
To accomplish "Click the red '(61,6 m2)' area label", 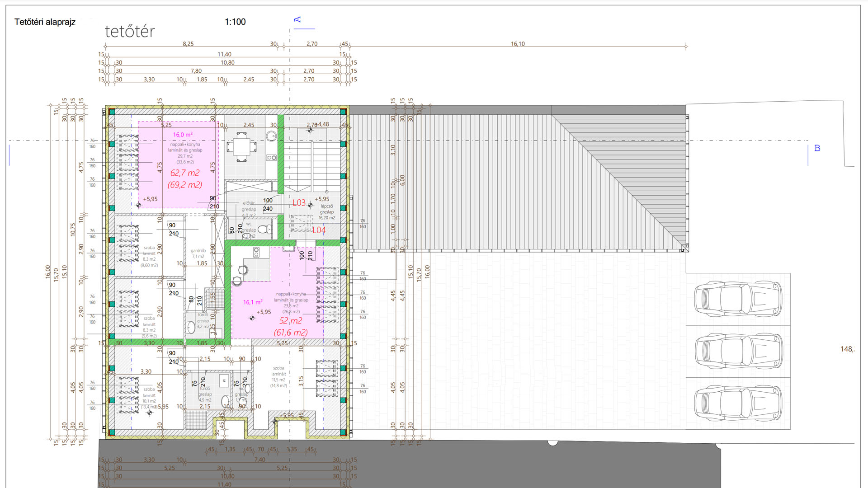I will coord(291,333).
